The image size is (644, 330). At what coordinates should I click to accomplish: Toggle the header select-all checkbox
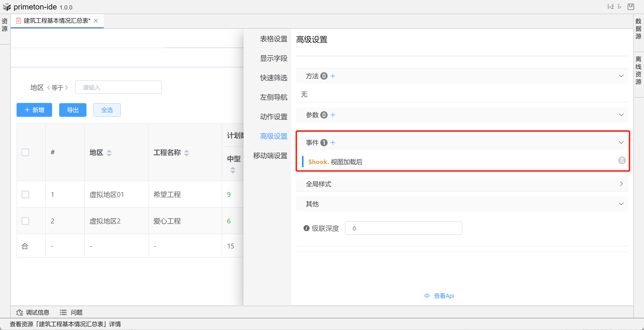click(x=25, y=152)
